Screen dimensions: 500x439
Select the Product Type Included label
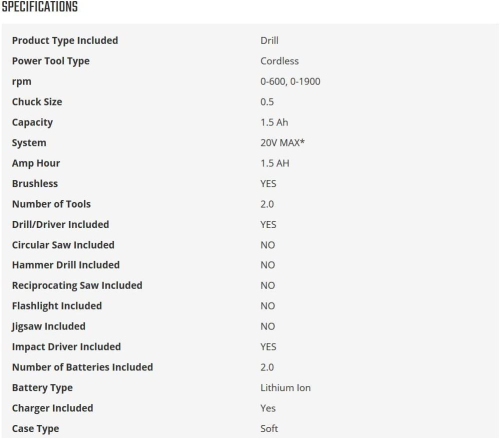(65, 41)
